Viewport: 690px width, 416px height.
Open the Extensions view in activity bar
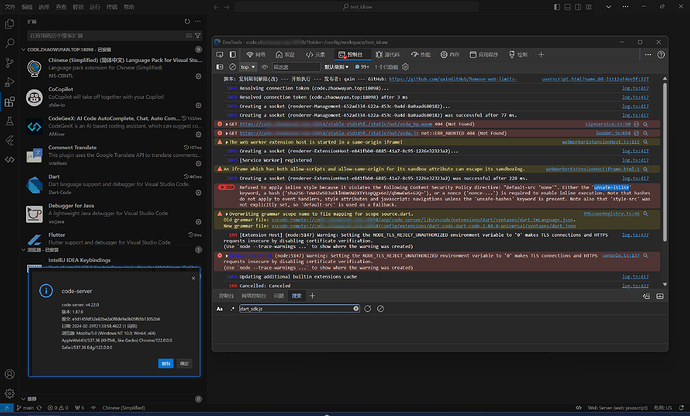click(x=9, y=102)
